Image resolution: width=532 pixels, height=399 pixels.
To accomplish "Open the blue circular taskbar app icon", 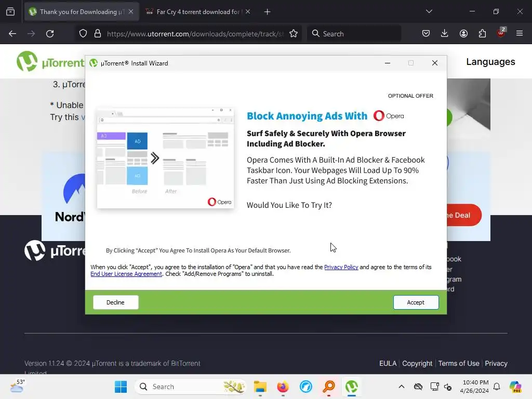I will click(306, 387).
